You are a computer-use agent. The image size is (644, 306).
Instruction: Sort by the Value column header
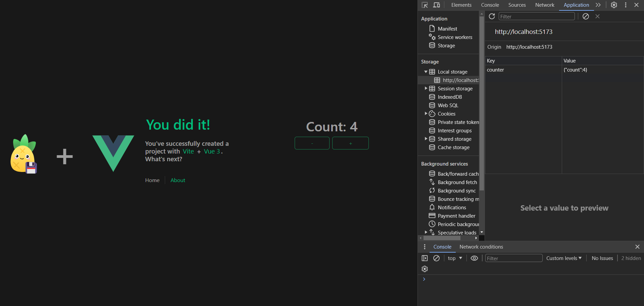(x=603, y=61)
